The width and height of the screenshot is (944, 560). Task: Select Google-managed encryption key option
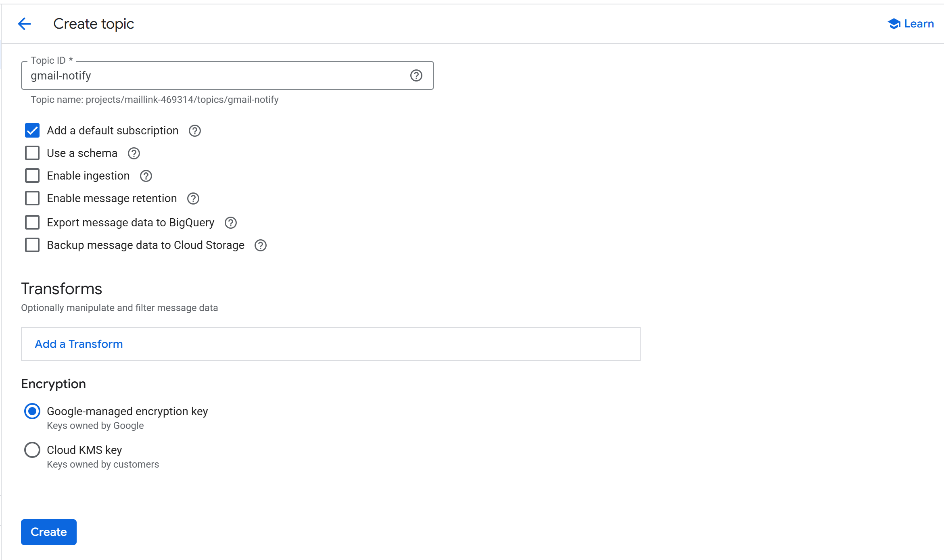[32, 412]
